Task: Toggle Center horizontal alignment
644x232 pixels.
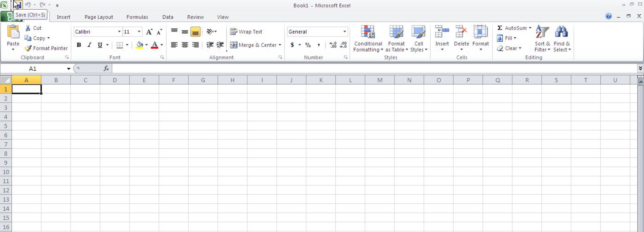Action: pyautogui.click(x=185, y=45)
